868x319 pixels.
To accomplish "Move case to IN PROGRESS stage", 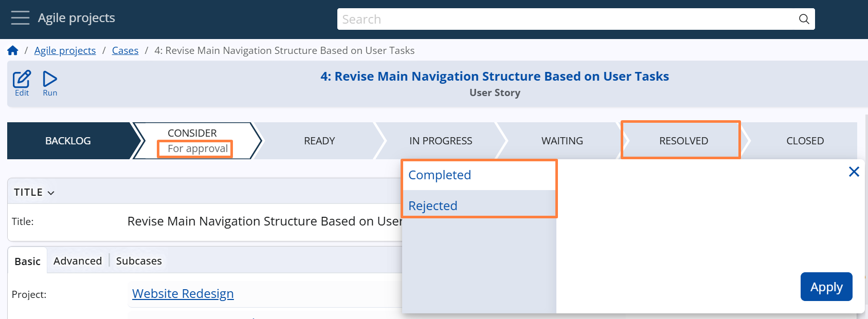I will 441,141.
